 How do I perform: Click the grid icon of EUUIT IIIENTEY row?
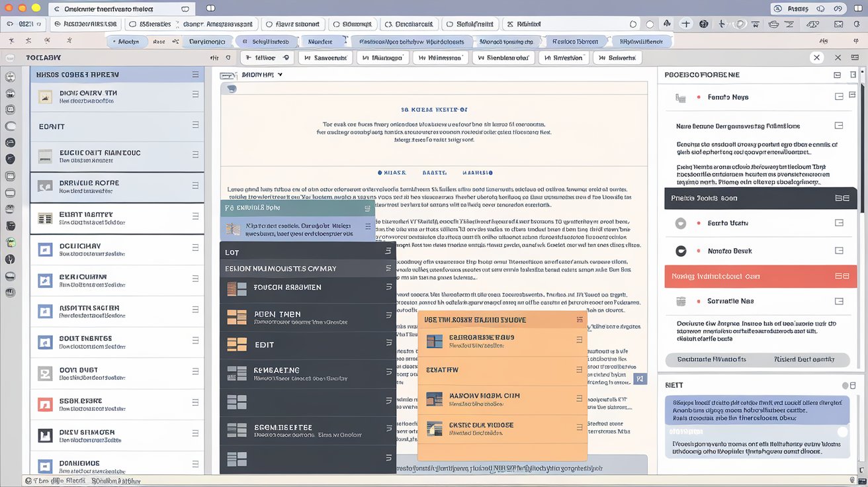[x=45, y=218]
